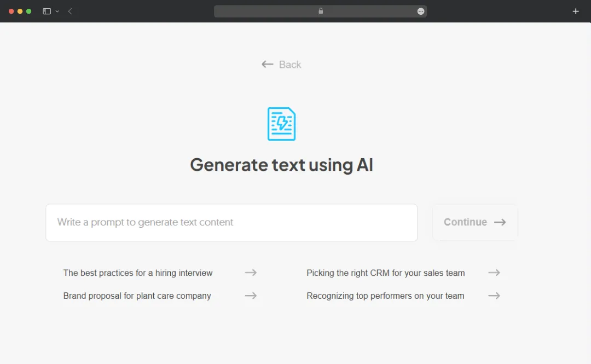Click the arrow beside the brand proposal prompt
Screen dimensions: 591x364
pyautogui.click(x=251, y=295)
